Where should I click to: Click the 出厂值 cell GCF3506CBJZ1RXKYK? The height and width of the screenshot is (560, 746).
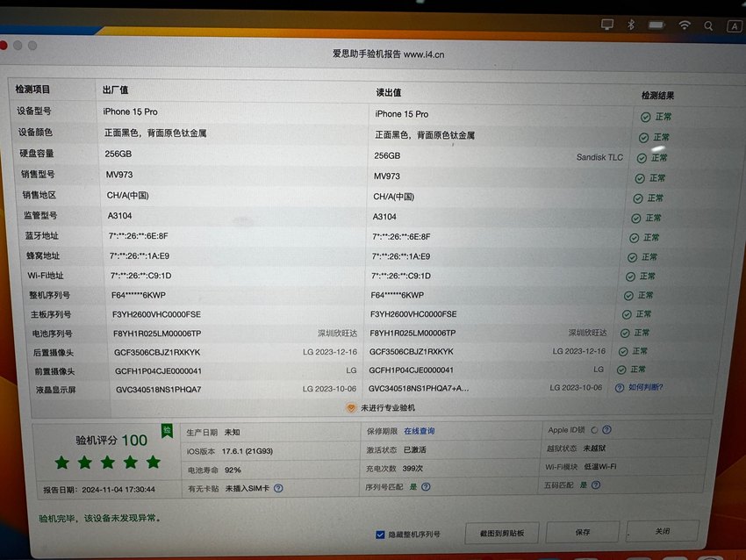157,353
